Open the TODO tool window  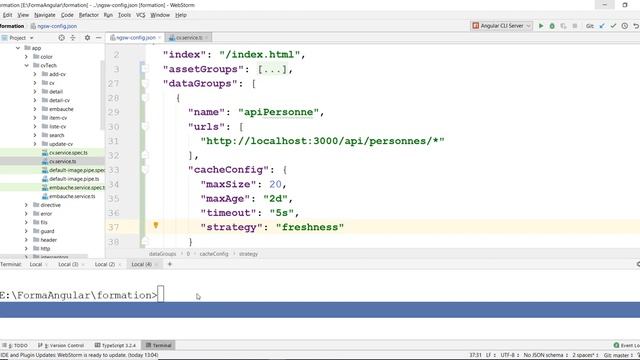[x=15, y=345]
